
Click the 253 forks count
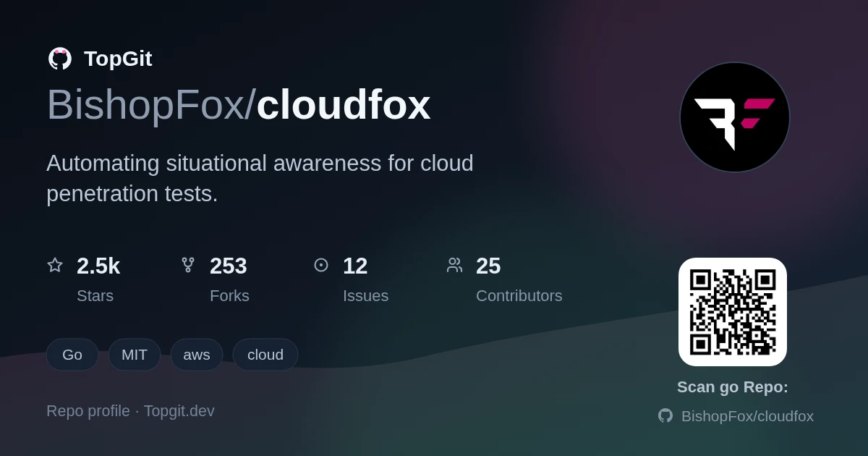[x=229, y=266]
